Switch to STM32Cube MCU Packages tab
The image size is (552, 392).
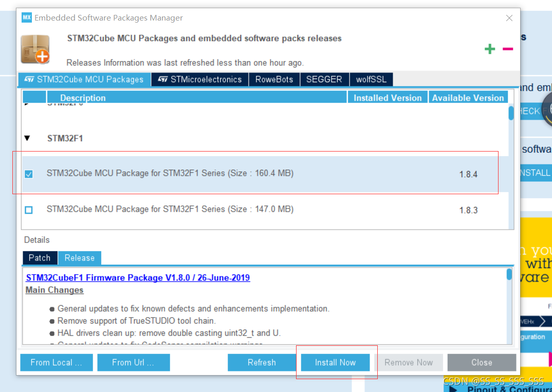coord(84,80)
